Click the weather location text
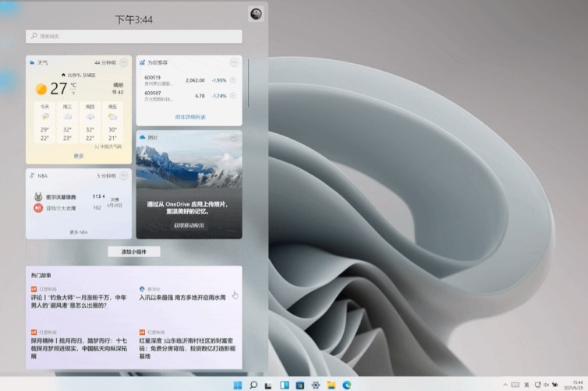Image resolution: width=588 pixels, height=391 pixels. (x=82, y=76)
